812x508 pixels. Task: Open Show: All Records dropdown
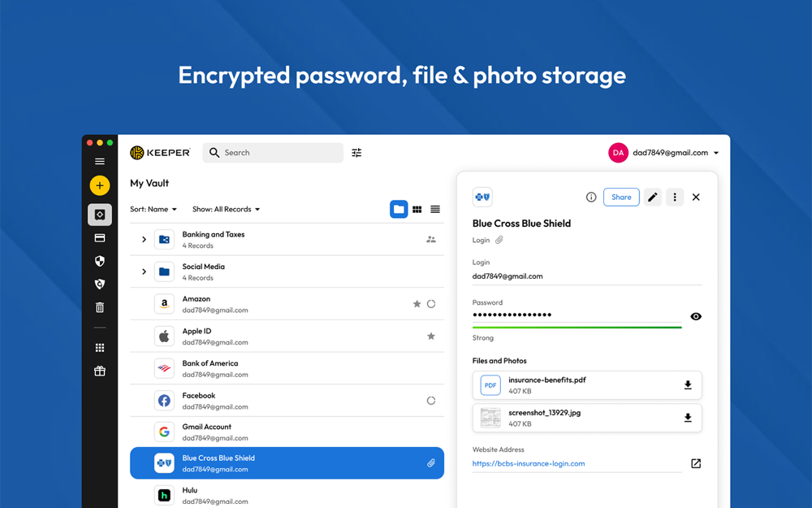tap(227, 210)
